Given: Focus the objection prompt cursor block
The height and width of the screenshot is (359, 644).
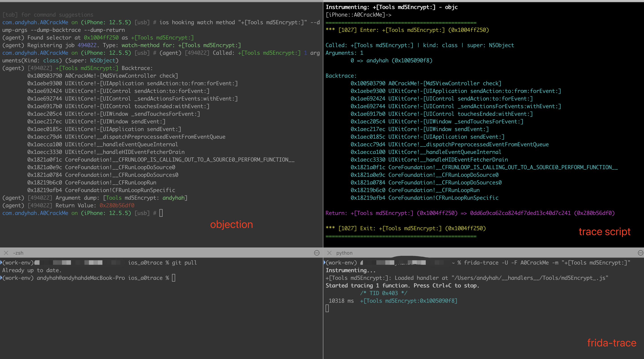Looking at the screenshot, I should [x=161, y=213].
